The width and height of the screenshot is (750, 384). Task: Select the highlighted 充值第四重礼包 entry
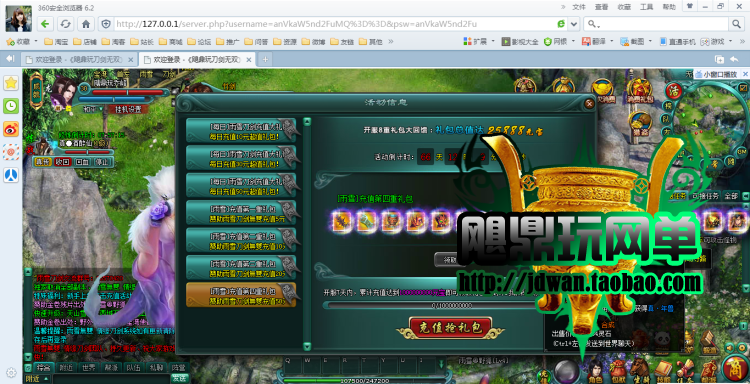click(241, 295)
